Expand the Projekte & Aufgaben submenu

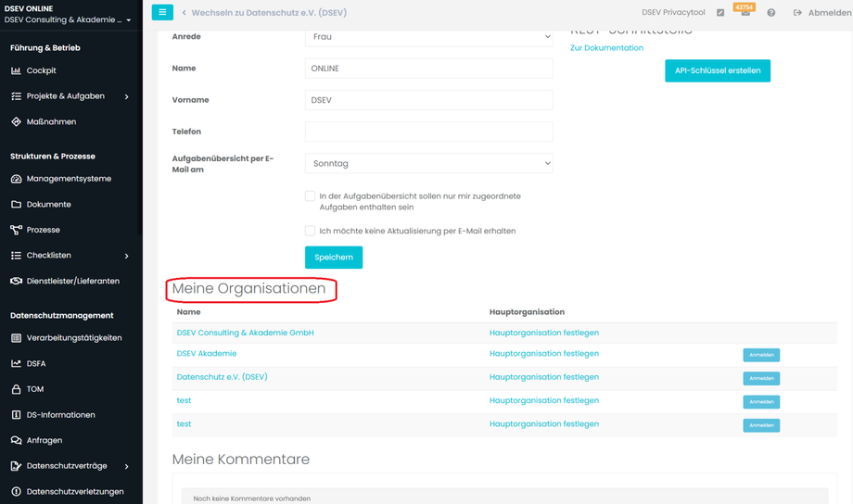(x=127, y=96)
